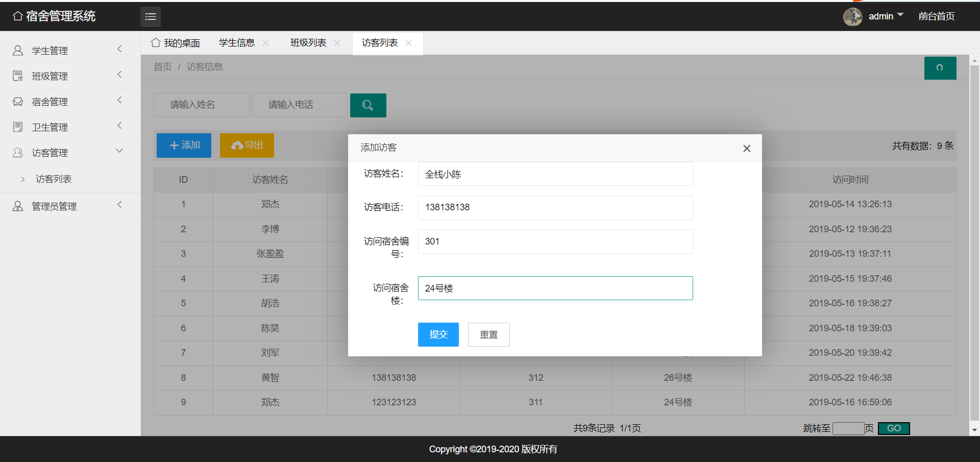Click the green refresh button
This screenshot has width=980, height=462.
(x=940, y=68)
